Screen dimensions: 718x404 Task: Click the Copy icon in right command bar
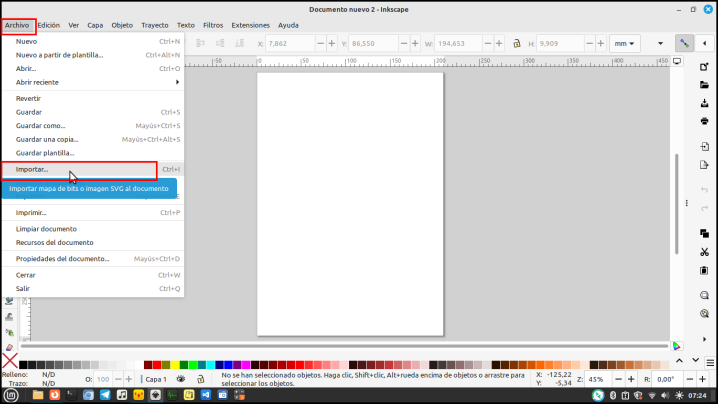(704, 234)
